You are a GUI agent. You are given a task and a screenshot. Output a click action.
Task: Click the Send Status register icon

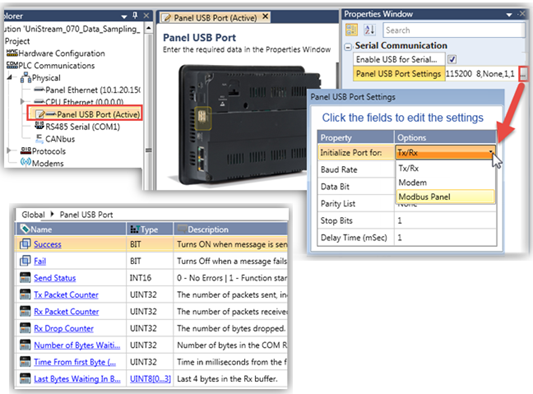(x=25, y=277)
